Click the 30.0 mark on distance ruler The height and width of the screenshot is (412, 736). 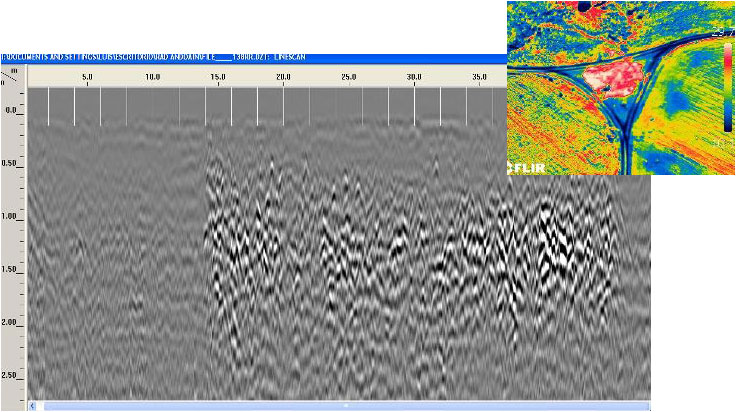pos(414,76)
